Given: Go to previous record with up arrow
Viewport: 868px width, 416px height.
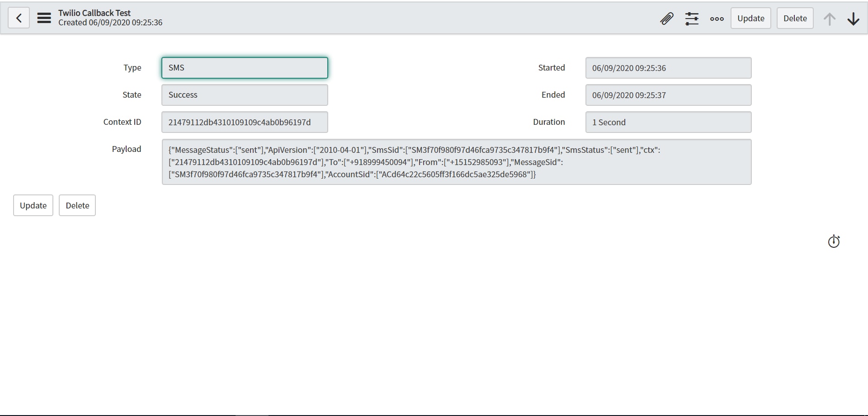Looking at the screenshot, I should (x=829, y=19).
